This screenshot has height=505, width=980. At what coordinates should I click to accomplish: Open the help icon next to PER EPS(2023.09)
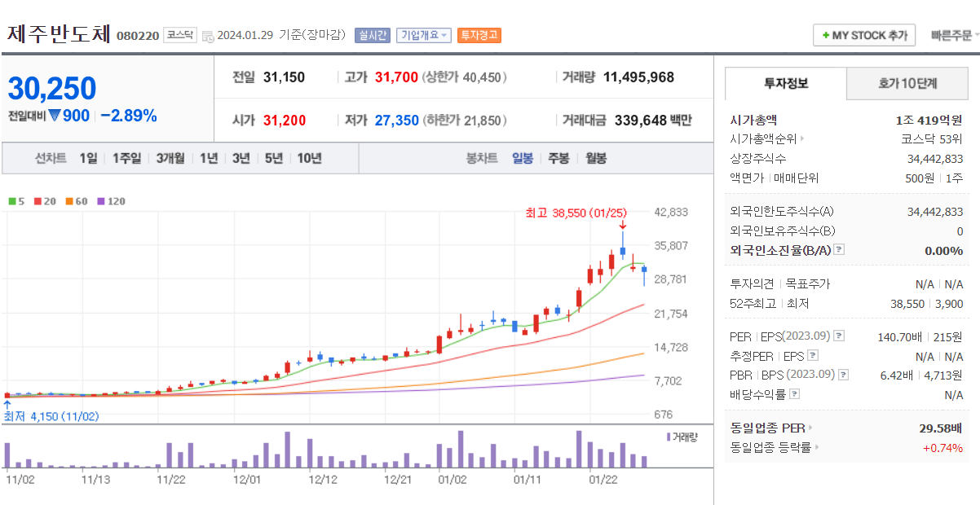pos(839,336)
